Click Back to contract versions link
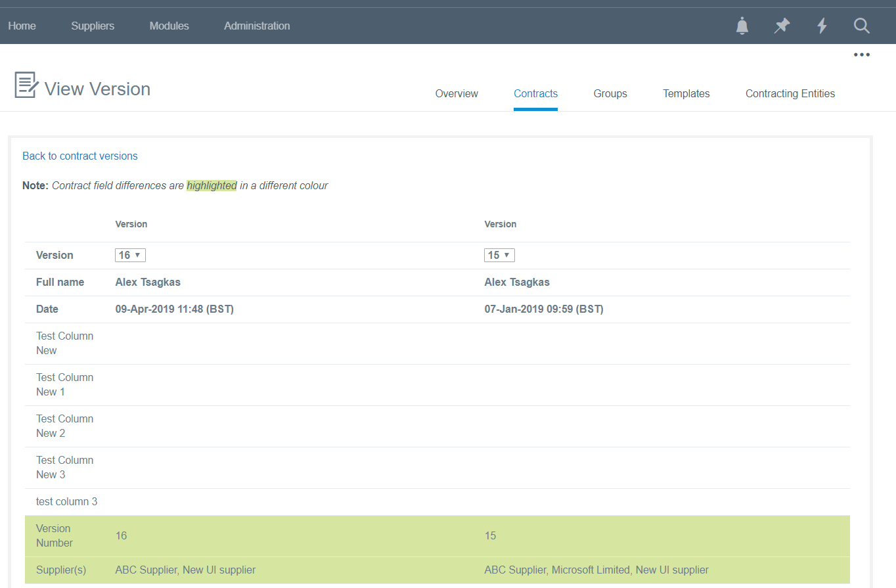896x588 pixels. [80, 156]
